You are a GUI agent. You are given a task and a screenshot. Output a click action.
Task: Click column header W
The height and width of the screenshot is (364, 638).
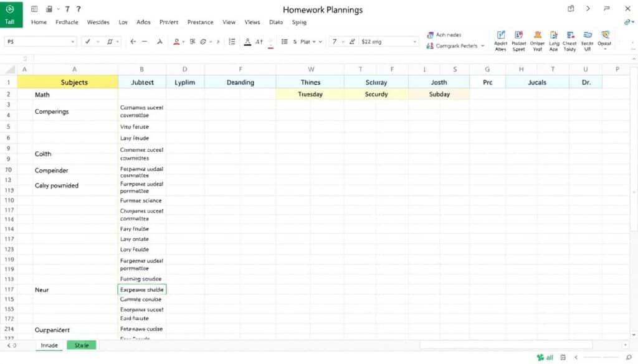click(310, 70)
